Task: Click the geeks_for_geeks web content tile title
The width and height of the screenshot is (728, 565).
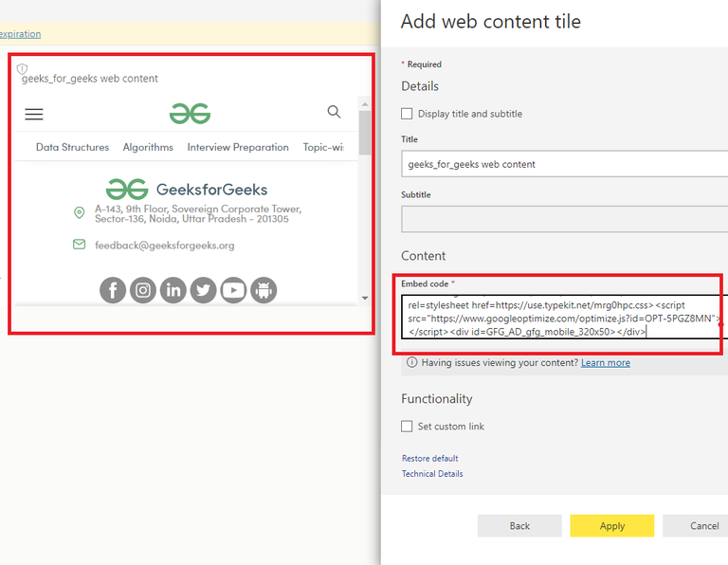Action: click(x=90, y=79)
